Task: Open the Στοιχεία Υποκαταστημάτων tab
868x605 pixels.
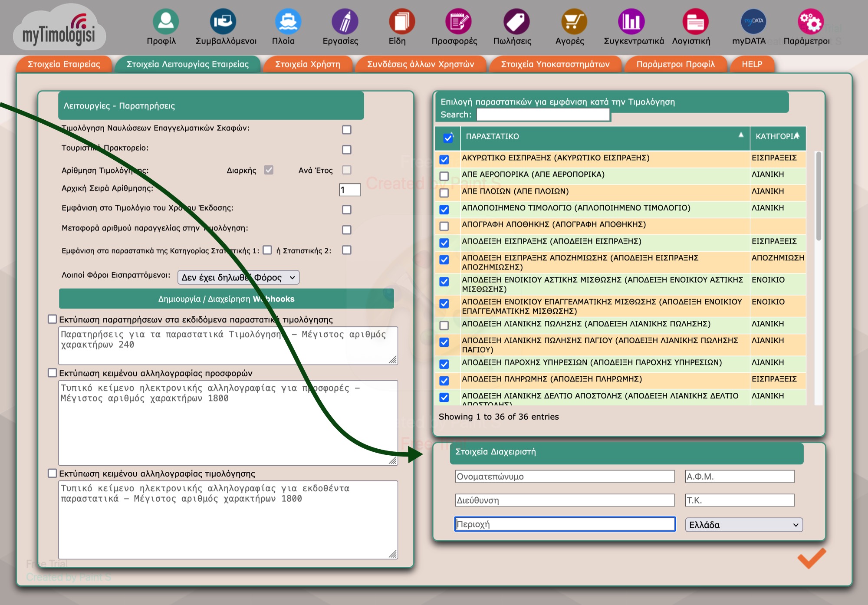Action: 555,64
